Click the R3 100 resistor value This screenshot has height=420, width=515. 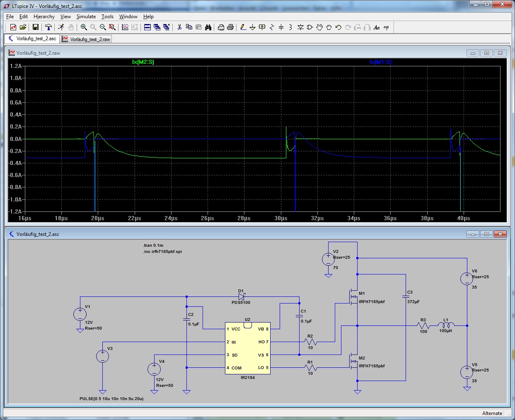click(423, 332)
